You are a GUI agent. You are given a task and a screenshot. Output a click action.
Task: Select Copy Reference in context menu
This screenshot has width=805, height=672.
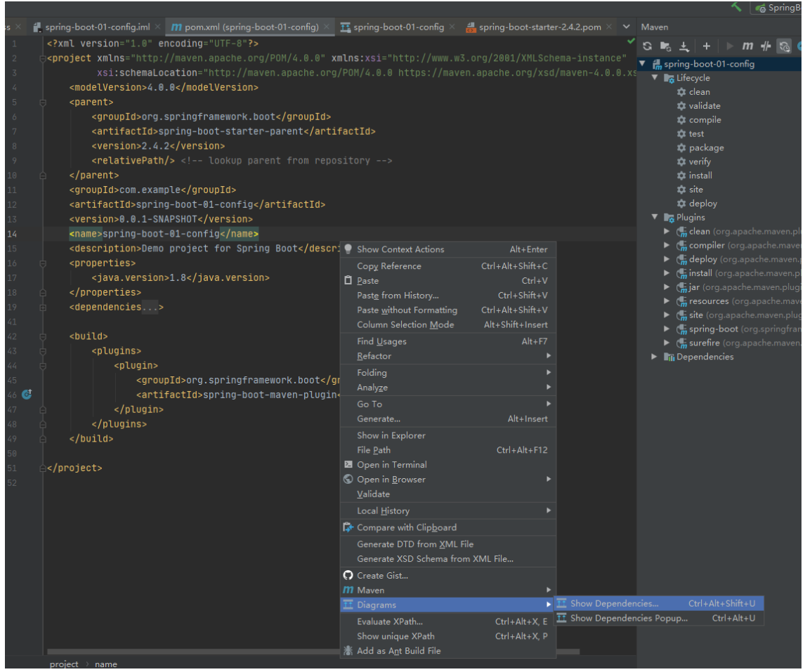pos(448,266)
